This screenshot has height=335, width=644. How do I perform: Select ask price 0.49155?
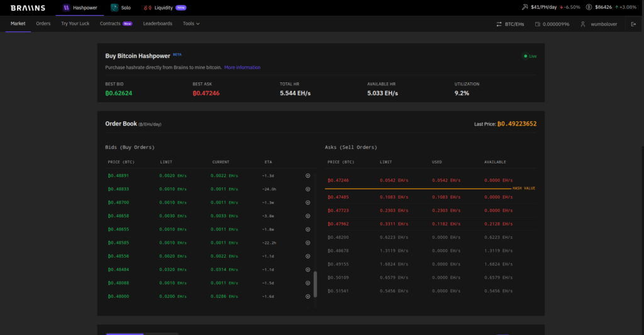[338, 265]
